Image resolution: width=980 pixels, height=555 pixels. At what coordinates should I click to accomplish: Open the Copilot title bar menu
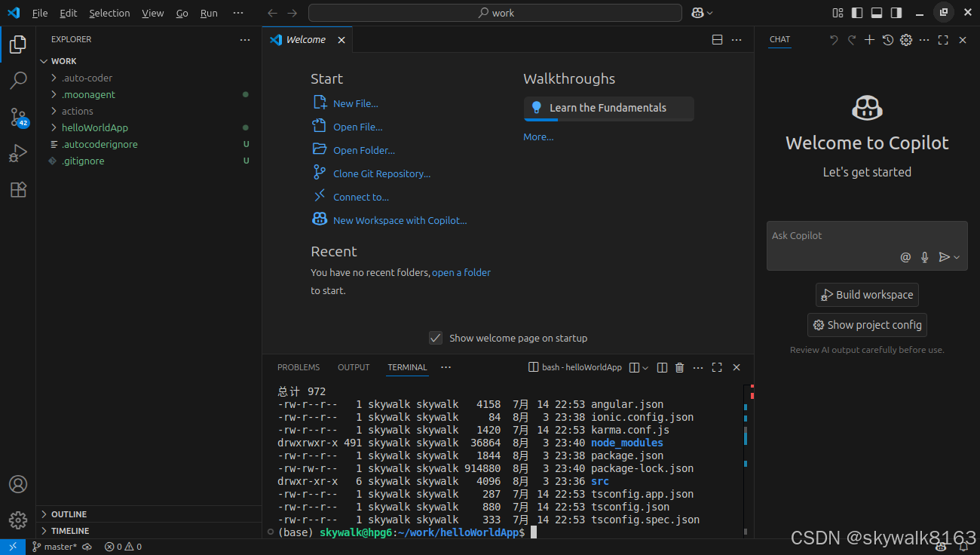(702, 13)
